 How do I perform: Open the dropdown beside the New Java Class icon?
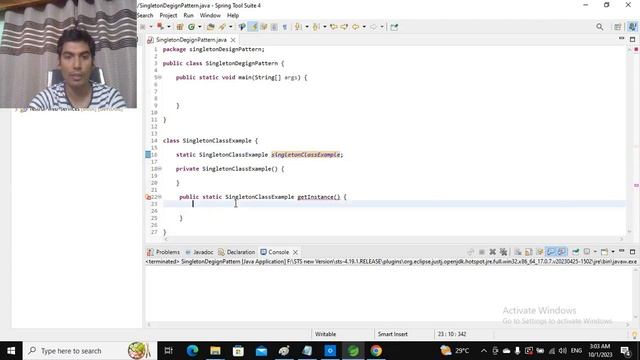(200, 27)
